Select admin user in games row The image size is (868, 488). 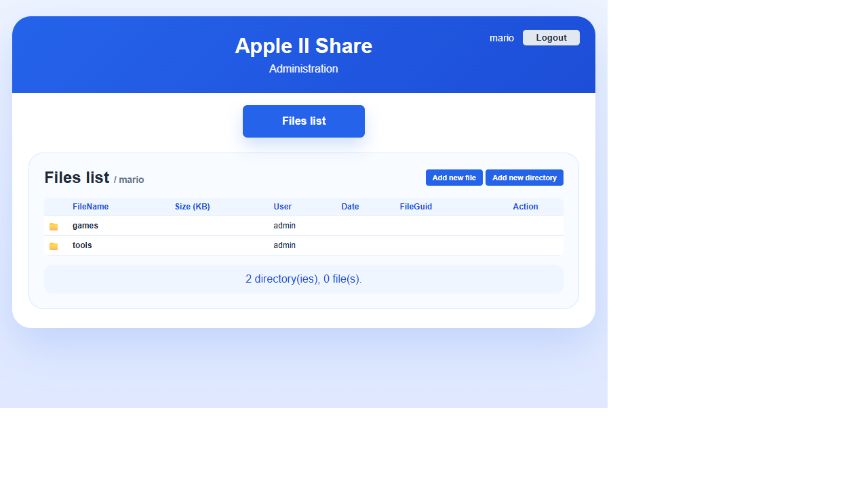coord(285,226)
